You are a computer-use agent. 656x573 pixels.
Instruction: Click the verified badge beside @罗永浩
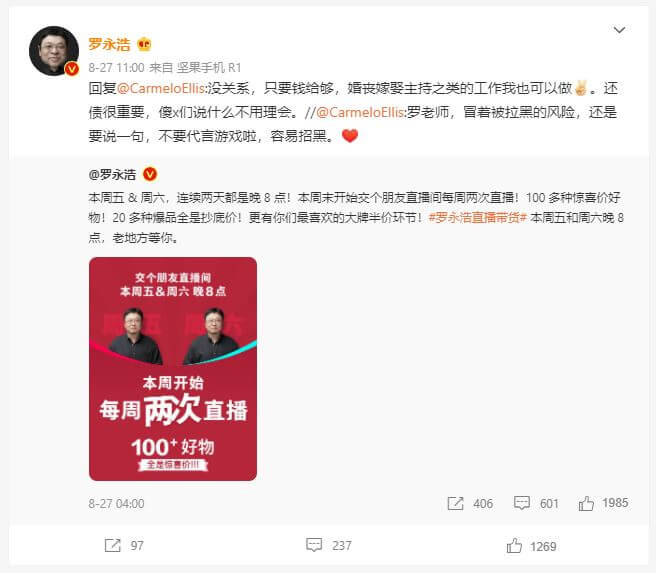pos(150,174)
